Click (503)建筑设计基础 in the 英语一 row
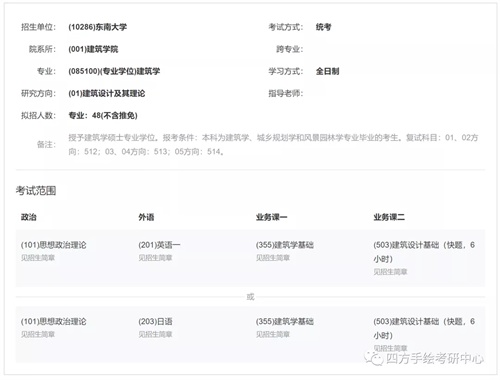 click(x=424, y=252)
